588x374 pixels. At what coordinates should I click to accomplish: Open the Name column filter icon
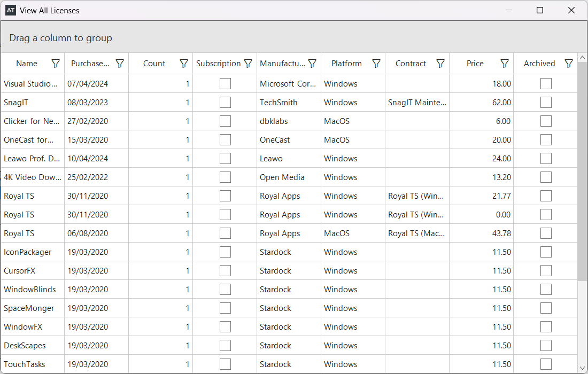tap(56, 64)
